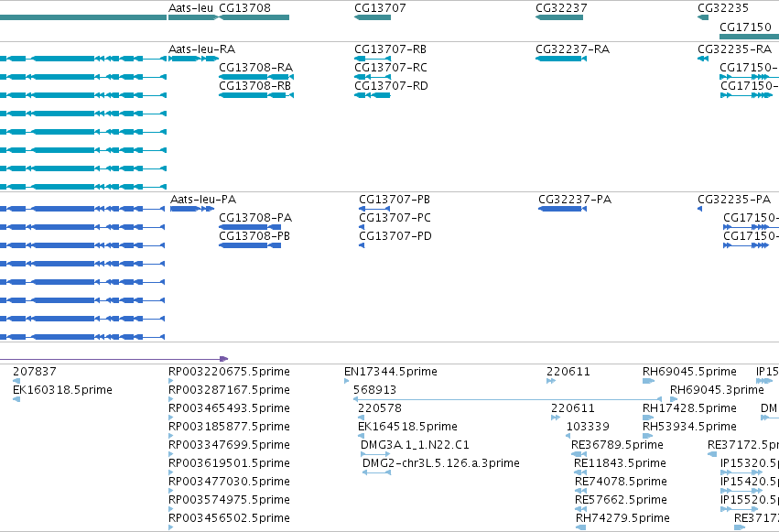Screen dimensions: 779x532
Task: Click RP003574975.5prime
Action: 171,510
